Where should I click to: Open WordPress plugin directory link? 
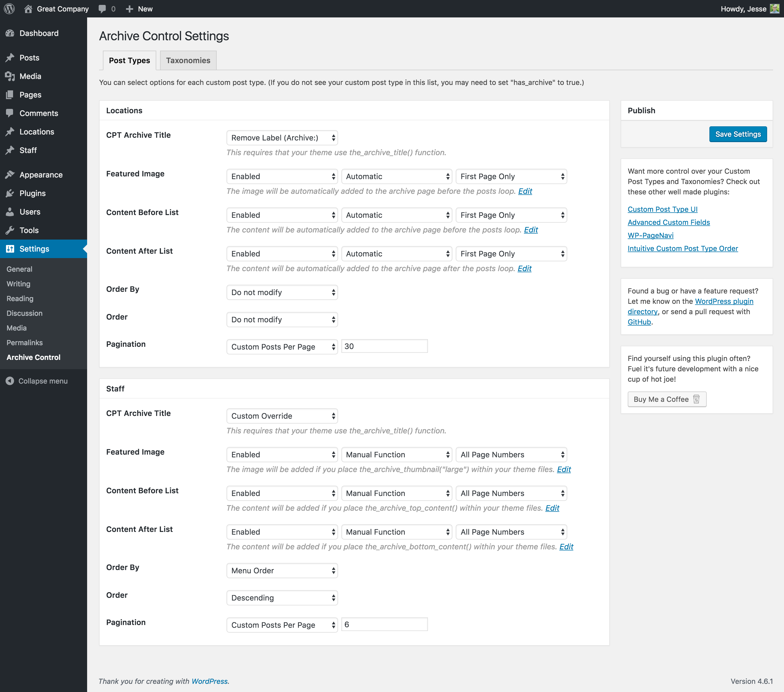coord(724,302)
